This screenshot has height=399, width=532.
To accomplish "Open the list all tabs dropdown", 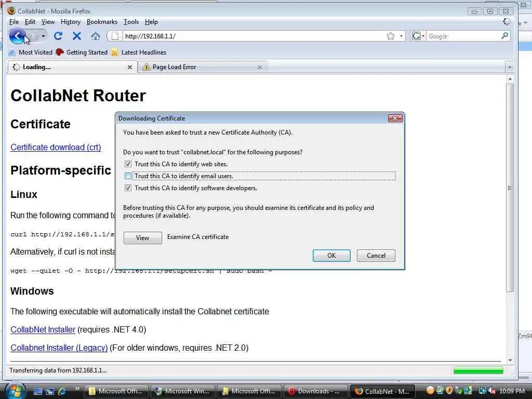I will 509,67.
